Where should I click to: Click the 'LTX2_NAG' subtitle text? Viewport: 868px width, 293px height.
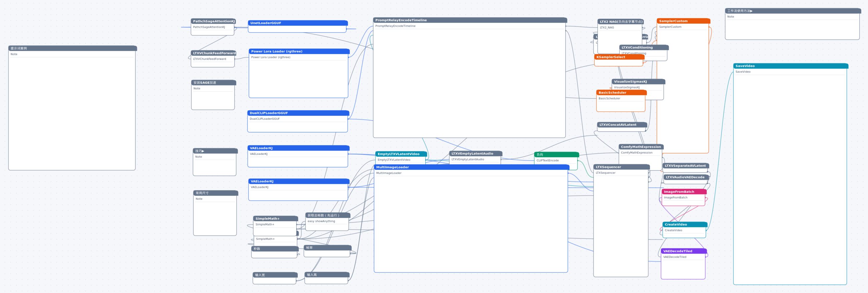607,28
